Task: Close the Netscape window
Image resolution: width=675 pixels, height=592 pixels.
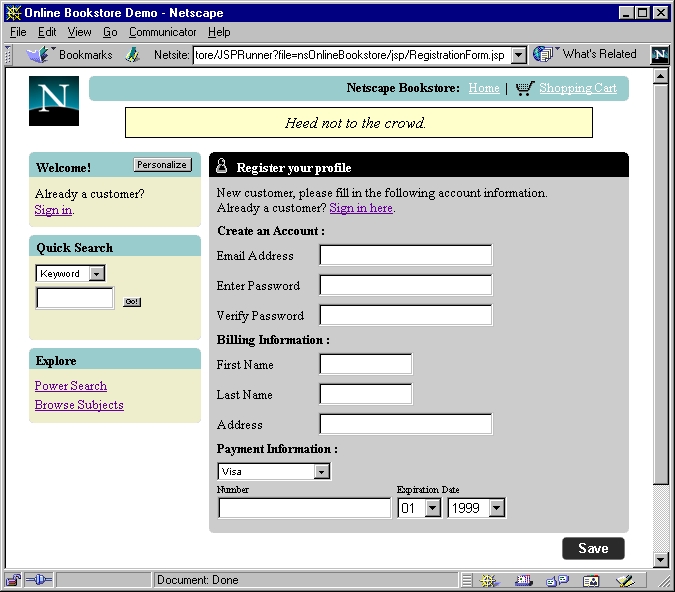Action: pos(660,13)
